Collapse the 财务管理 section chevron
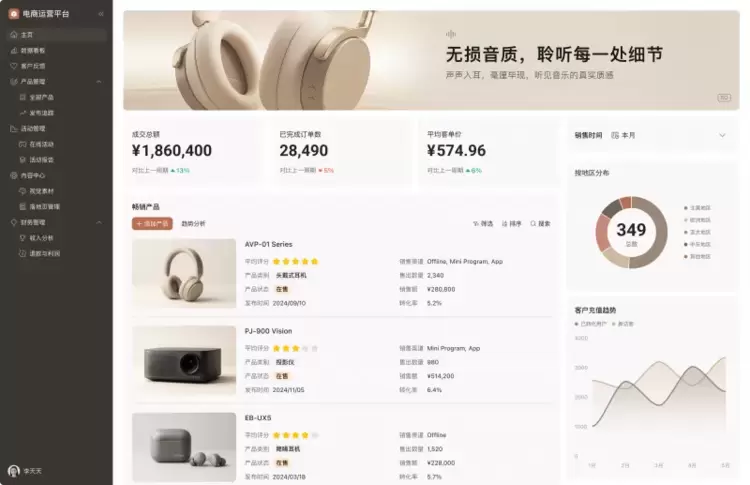This screenshot has height=485, width=750. click(x=99, y=222)
